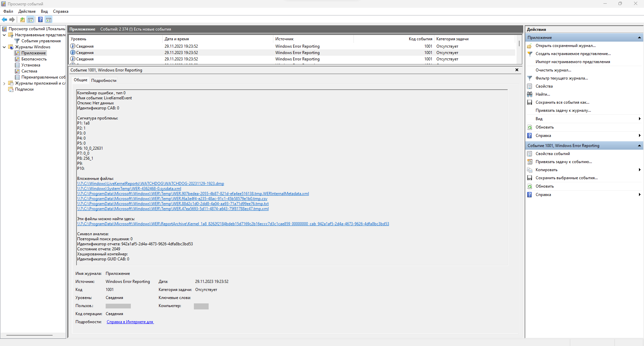Click the Справка icon under Событие 1001 actions

click(530, 195)
